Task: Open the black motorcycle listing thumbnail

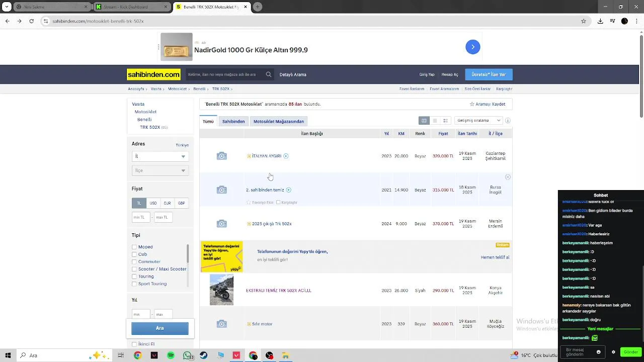Action: coord(221,290)
